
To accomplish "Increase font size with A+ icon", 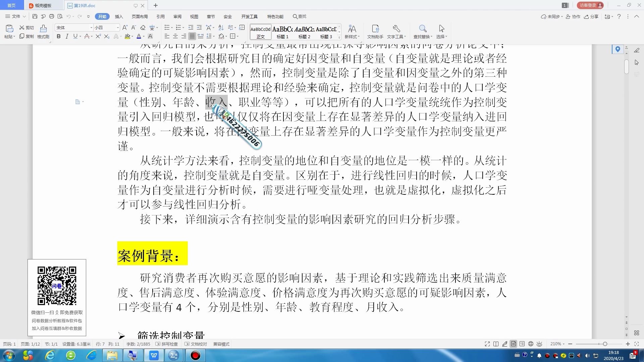I will [x=125, y=27].
